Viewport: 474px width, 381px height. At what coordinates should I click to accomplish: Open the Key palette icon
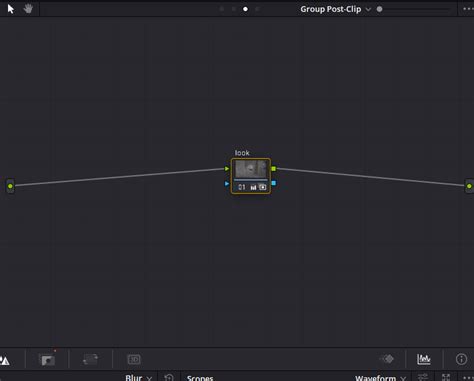point(47,360)
